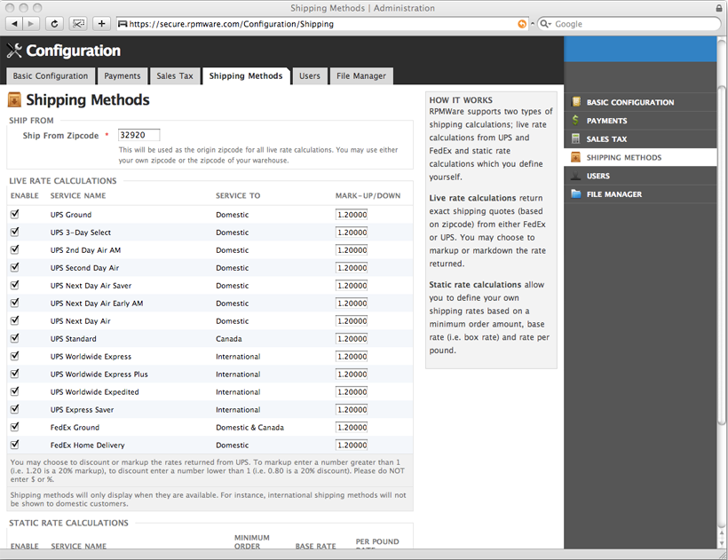Click the Sales Tax calculator sidebar icon

point(575,138)
